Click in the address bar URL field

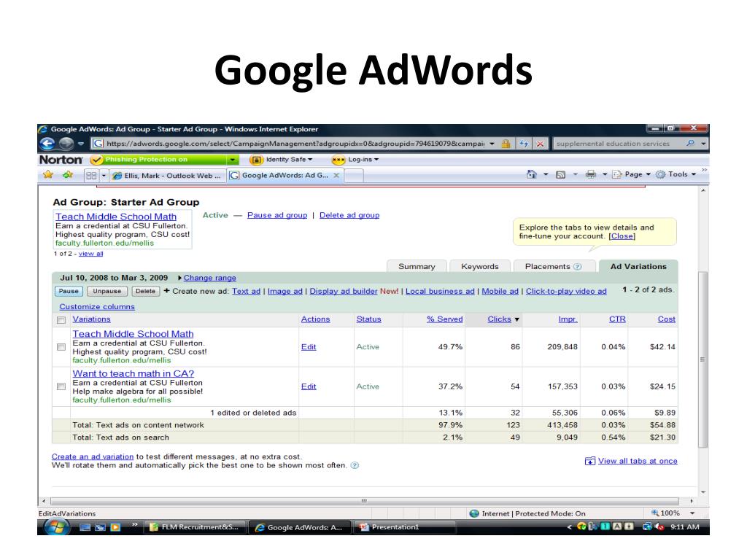[295, 144]
